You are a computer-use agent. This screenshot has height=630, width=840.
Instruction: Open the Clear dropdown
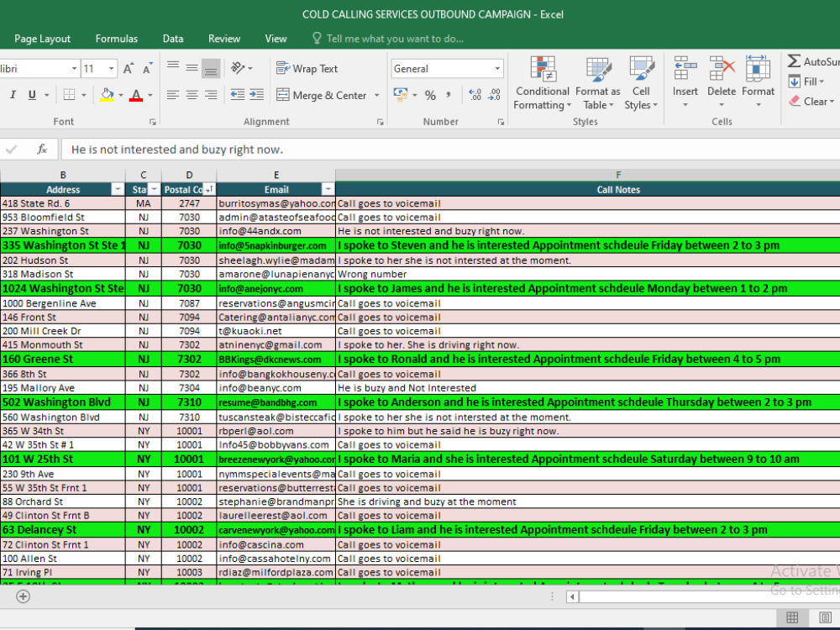(x=811, y=102)
